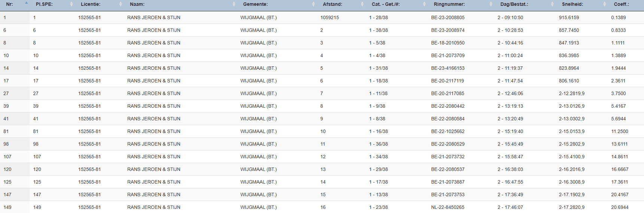The image size is (644, 213).
Task: Select ring number NL-22-8450265
Action: [x=447, y=207]
